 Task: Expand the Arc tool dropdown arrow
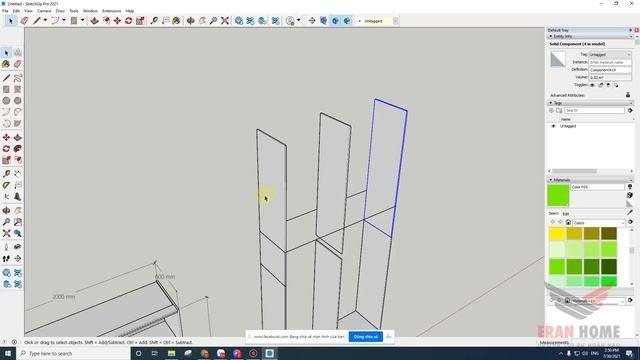(x=63, y=20)
